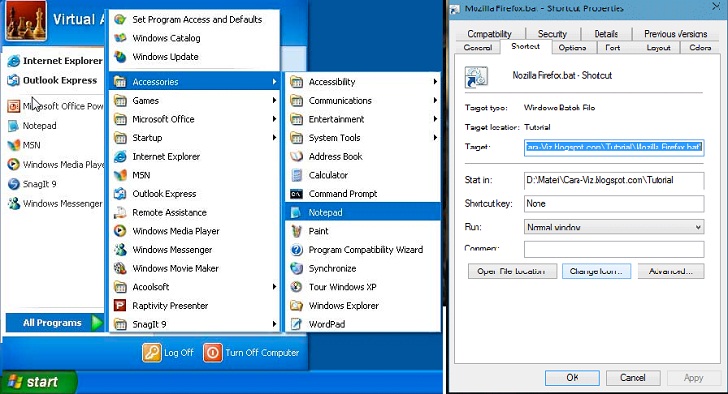Click the Turn Off Computer power icon
The image size is (728, 394).
213,353
